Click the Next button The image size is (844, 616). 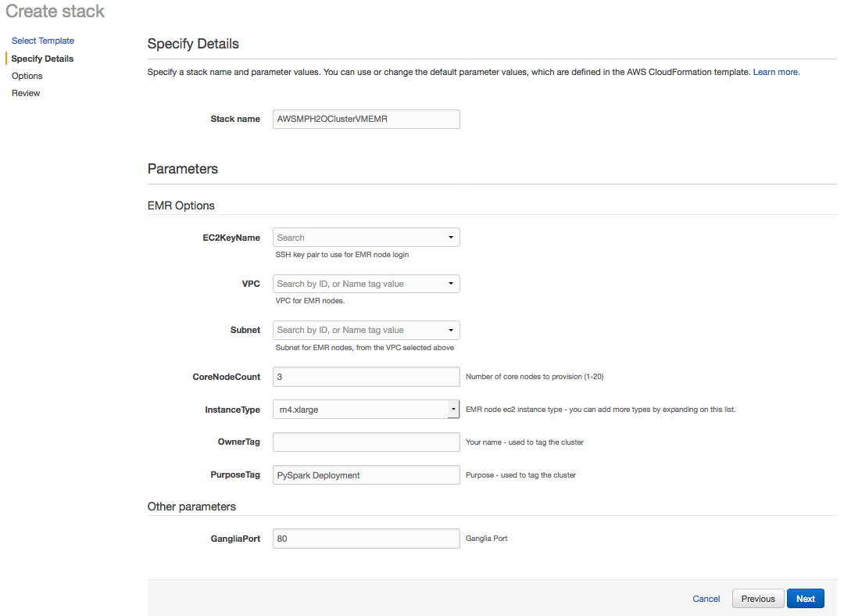click(805, 598)
